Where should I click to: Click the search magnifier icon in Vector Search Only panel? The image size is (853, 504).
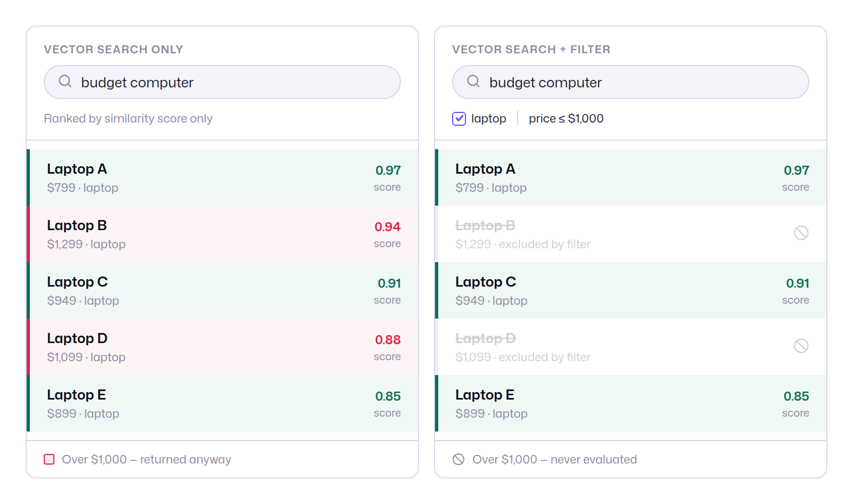pyautogui.click(x=65, y=81)
